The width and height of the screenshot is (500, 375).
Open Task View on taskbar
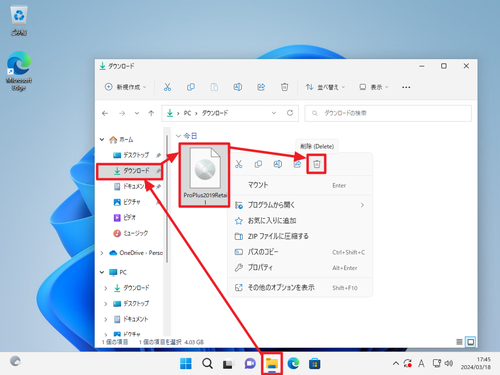228,364
